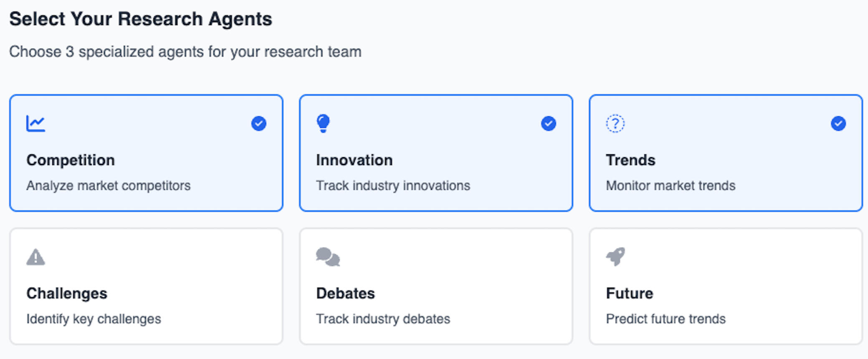Click the line chart icon on Competition
The width and height of the screenshot is (868, 359).
[x=35, y=123]
